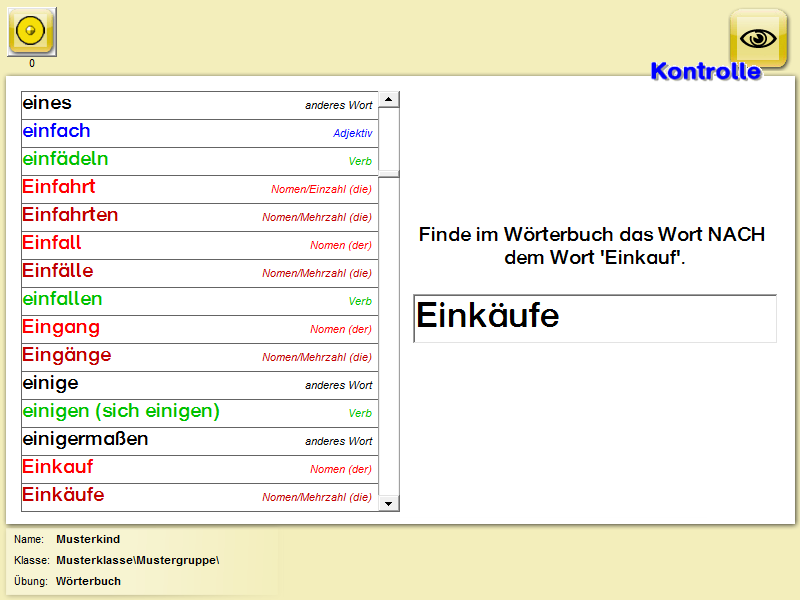800x600 pixels.
Task: Select the 'Einkauf' dictionary entry
Action: tap(198, 469)
